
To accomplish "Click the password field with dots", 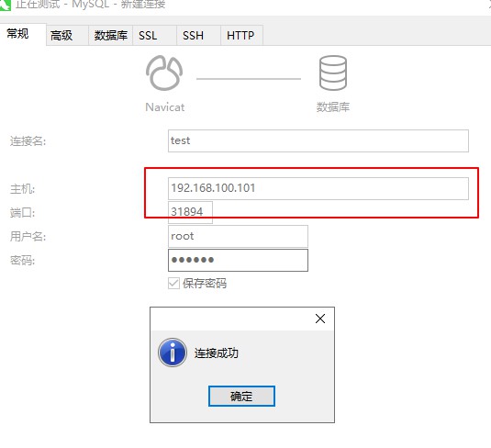I will [238, 260].
